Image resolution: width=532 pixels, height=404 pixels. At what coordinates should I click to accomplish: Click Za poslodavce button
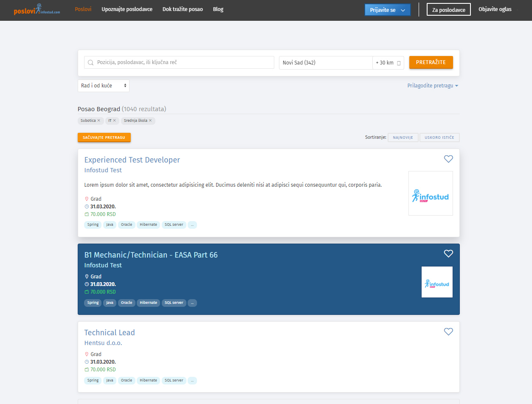click(449, 9)
